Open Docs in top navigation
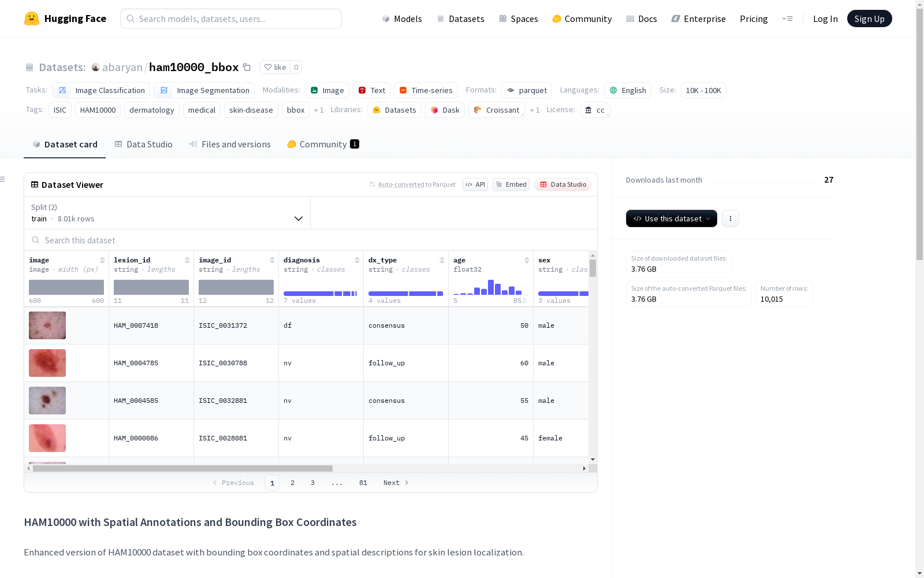This screenshot has height=578, width=924. 641,18
